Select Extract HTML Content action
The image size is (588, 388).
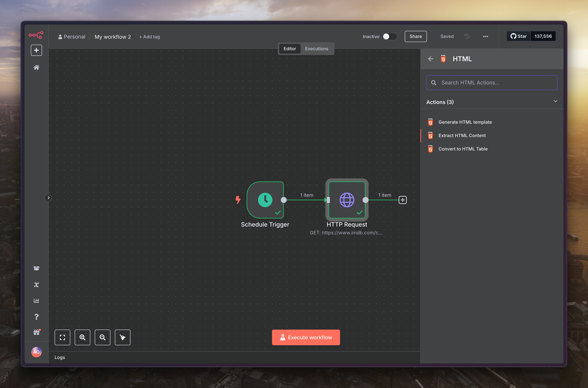click(462, 136)
